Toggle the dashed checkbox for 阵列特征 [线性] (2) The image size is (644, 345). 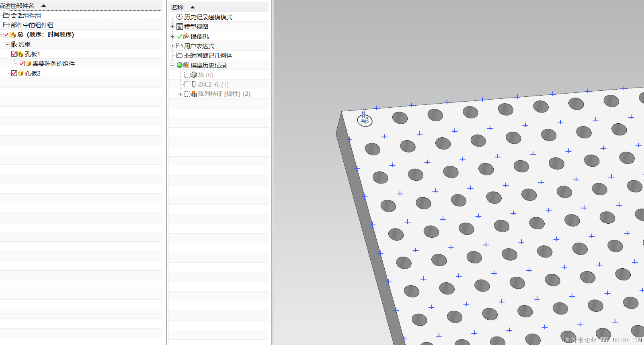(x=187, y=94)
